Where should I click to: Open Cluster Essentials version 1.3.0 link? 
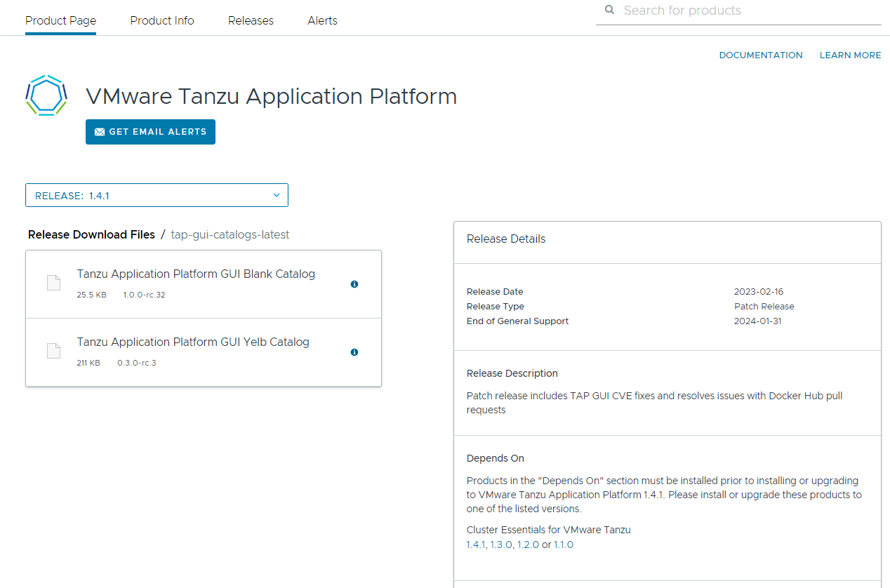(501, 544)
